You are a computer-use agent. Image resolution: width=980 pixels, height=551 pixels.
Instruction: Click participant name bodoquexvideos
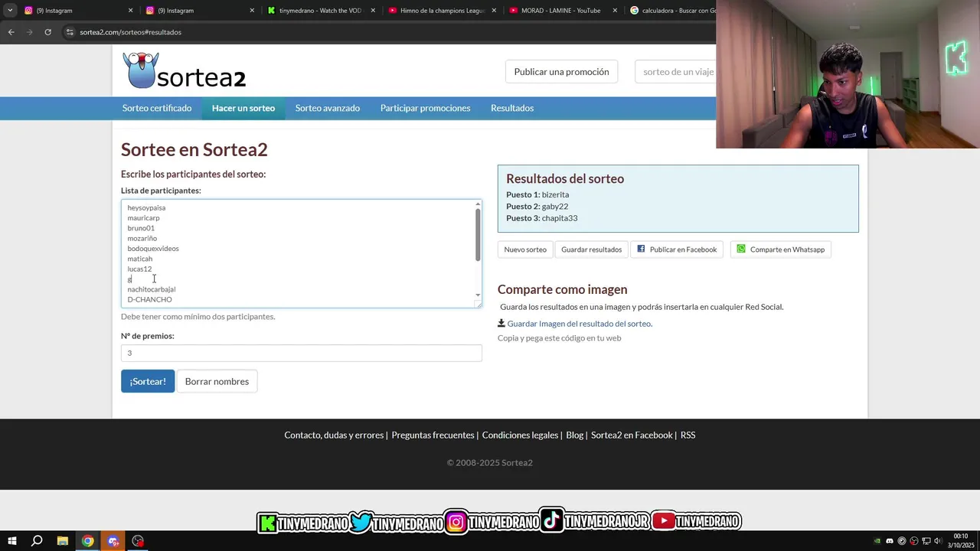pos(153,249)
